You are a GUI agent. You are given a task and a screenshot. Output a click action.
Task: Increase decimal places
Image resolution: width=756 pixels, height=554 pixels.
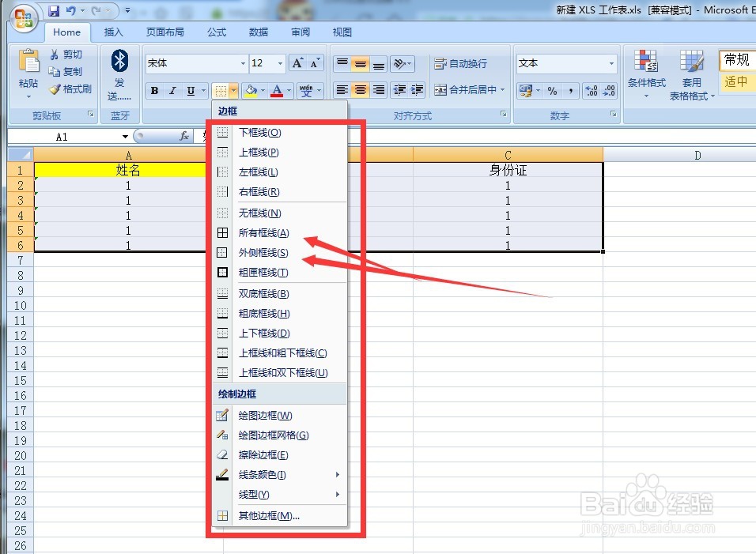coord(591,91)
